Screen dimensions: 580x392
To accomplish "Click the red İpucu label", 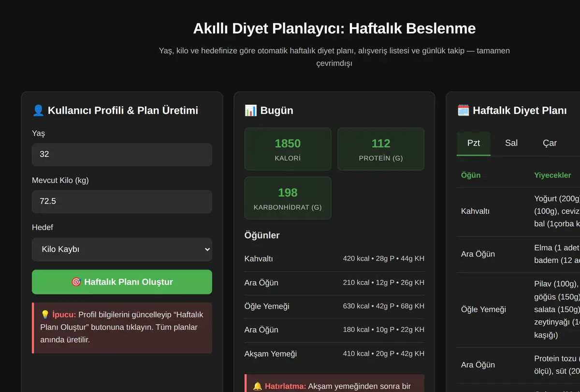I will [64, 314].
